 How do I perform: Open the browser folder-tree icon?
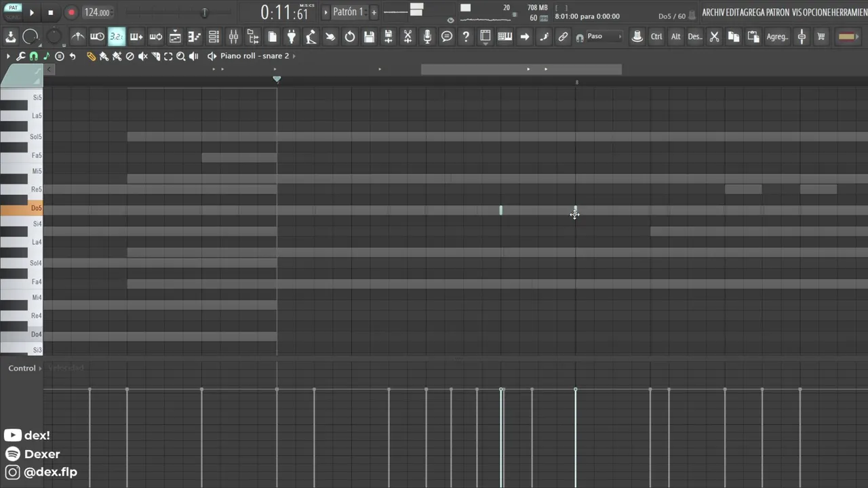tap(253, 37)
